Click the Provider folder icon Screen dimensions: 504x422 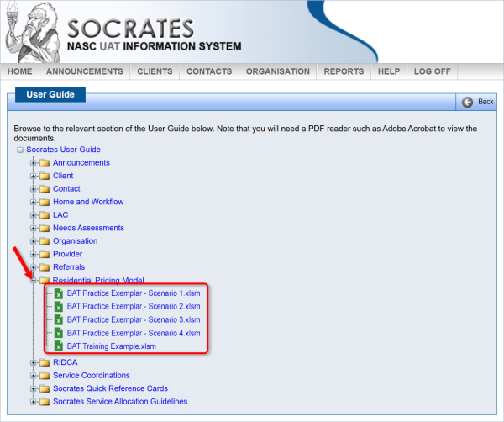coord(45,254)
